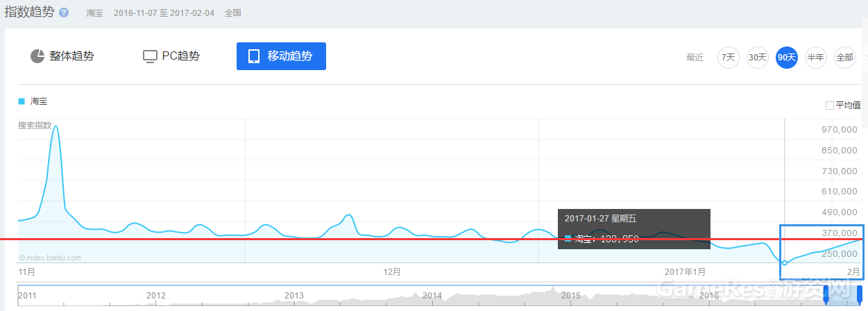Click the 2013 region in the timeline overview
Screen dimensions: 868x311
(x=294, y=296)
